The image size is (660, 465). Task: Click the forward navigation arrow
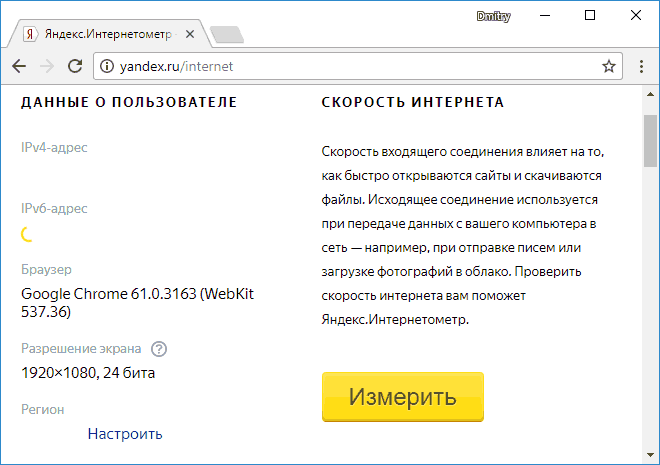point(47,66)
